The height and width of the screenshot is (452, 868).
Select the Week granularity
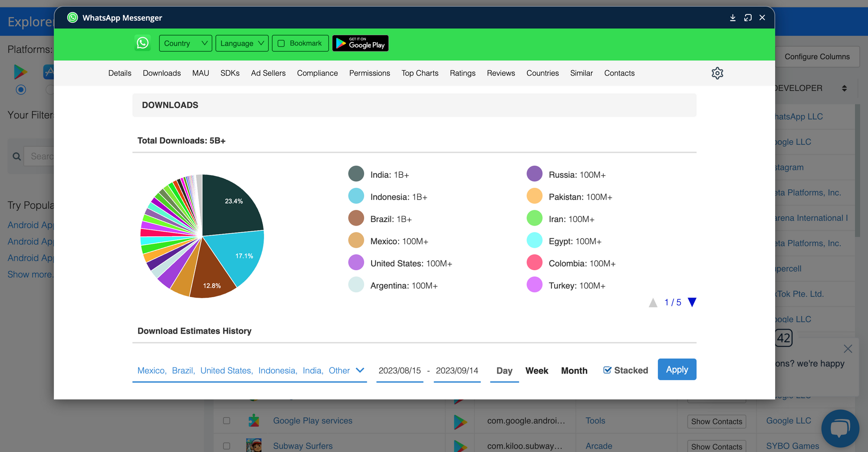pyautogui.click(x=537, y=370)
